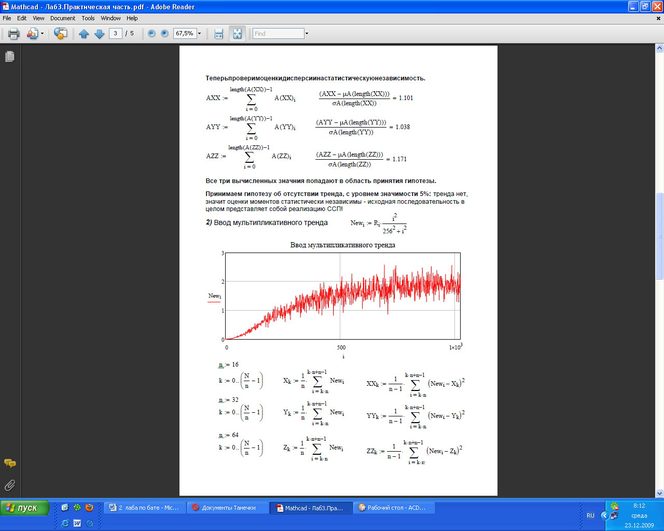Open the Tools menu
Viewport: 664px width, 531px height.
click(x=88, y=18)
